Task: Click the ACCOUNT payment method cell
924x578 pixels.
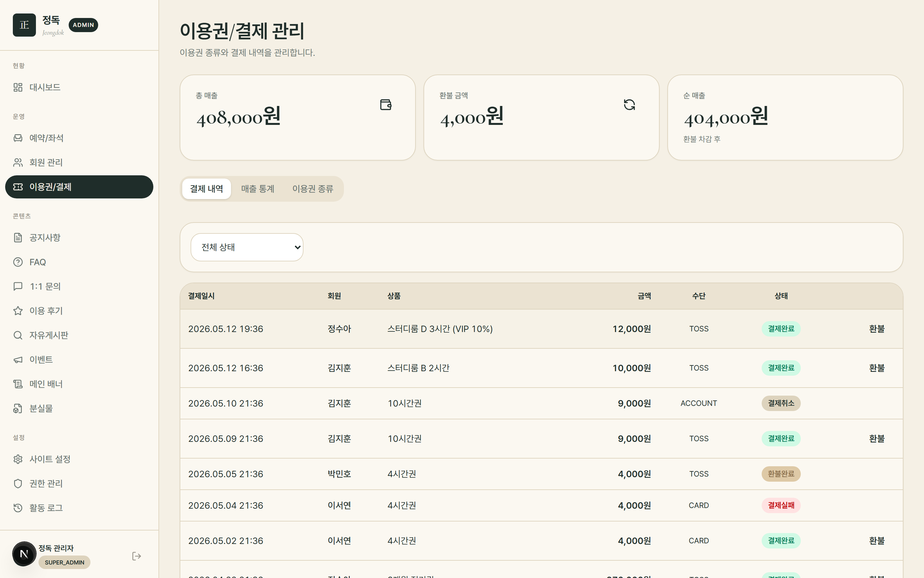Action: tap(699, 403)
